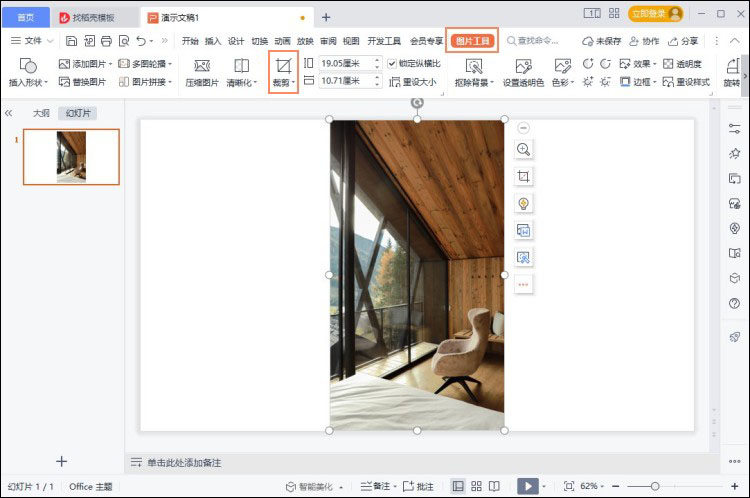Click the floating zoom-in magnifier icon
Screen dimensions: 750x498
pyautogui.click(x=523, y=149)
